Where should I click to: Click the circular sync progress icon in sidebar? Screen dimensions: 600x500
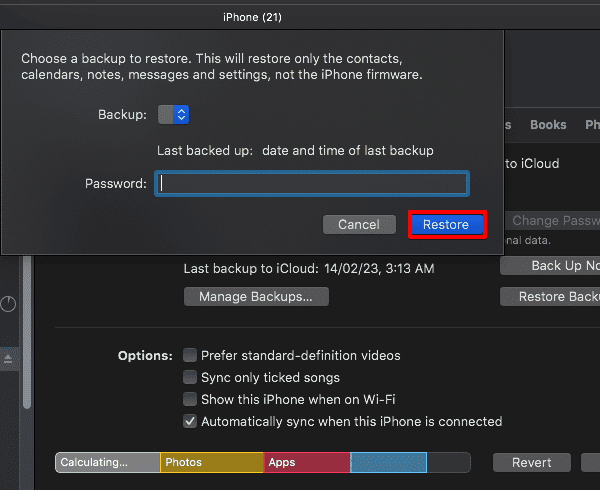click(9, 305)
